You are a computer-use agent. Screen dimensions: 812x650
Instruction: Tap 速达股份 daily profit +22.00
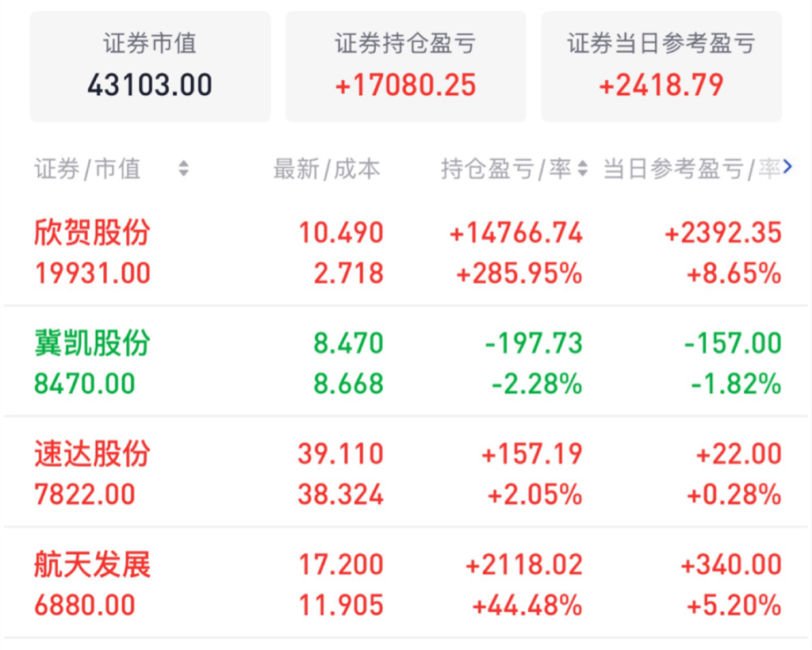[738, 454]
